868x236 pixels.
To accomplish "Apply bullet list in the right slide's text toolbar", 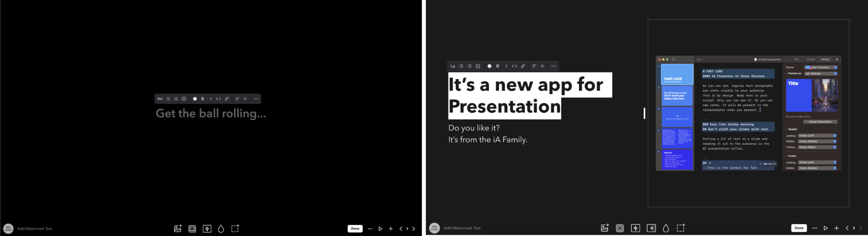I will point(461,66).
